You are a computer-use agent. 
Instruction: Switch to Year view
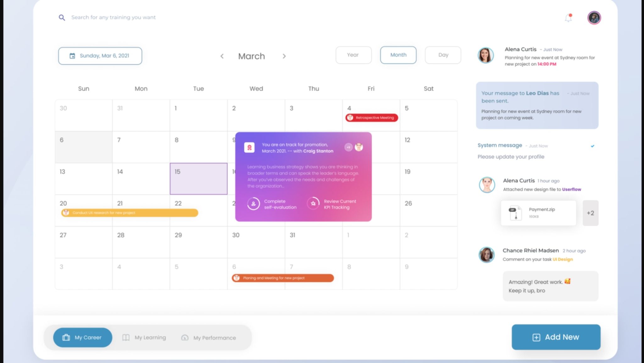coord(353,55)
